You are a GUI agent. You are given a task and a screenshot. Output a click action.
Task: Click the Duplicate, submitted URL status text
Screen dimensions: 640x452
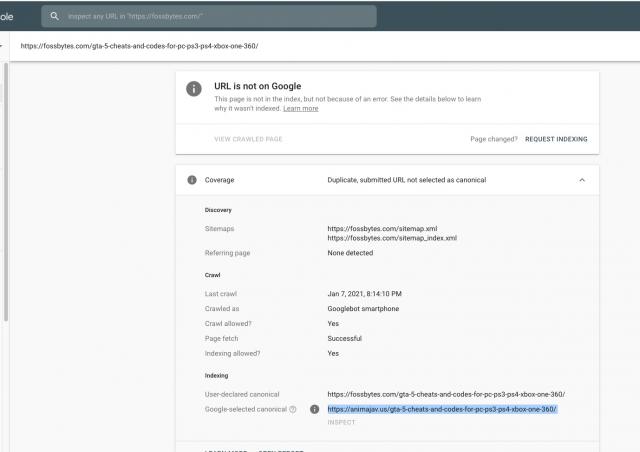click(407, 180)
